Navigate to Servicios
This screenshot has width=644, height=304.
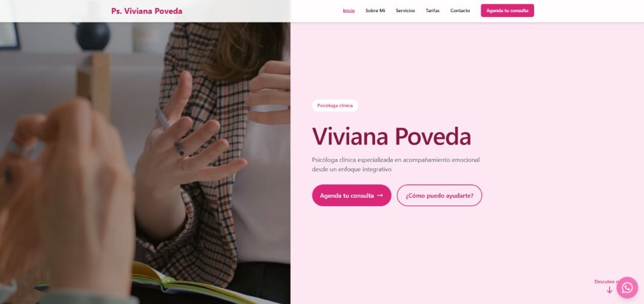pos(405,11)
